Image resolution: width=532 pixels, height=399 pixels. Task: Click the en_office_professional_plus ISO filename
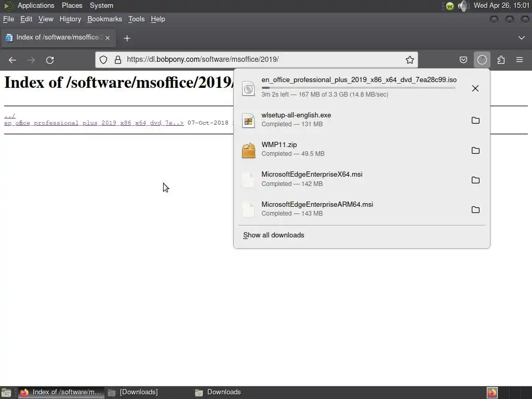[359, 79]
